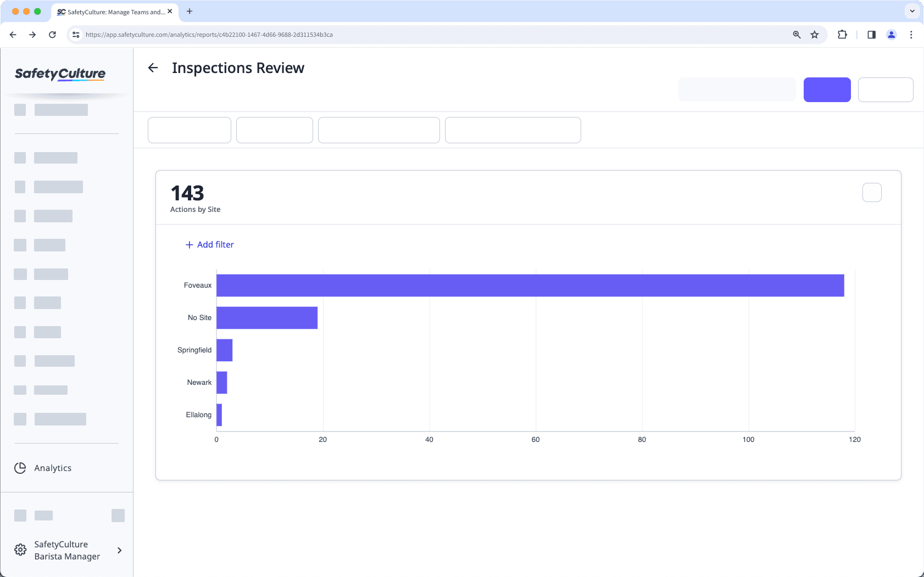
Task: Click the chevron at the top-right of window
Action: (912, 11)
